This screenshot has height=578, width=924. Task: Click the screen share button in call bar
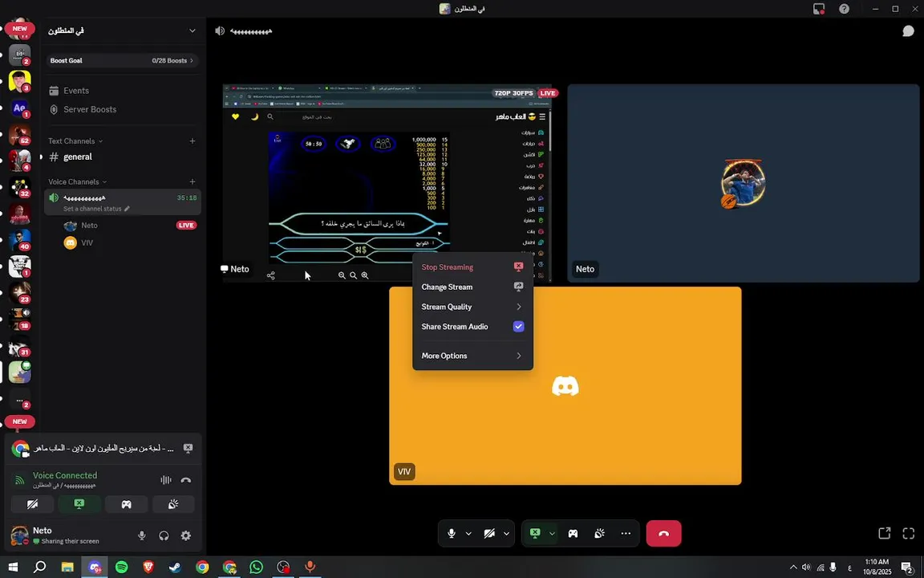pyautogui.click(x=535, y=534)
